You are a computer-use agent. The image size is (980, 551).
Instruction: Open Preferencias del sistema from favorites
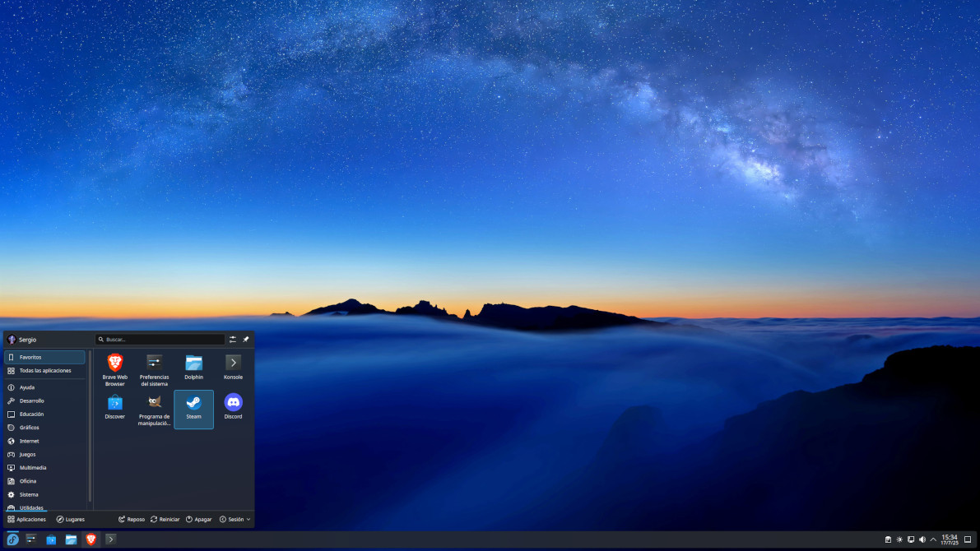[155, 369]
